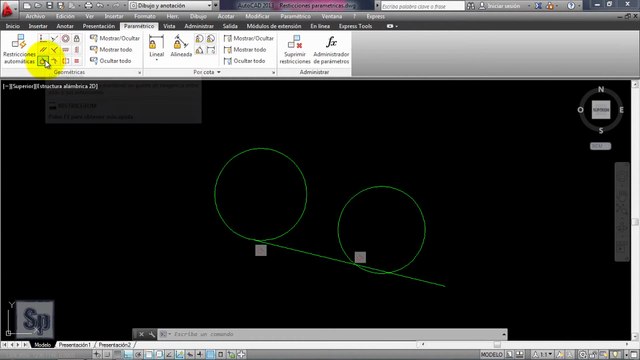Click Mostrar/Ocultar in the Geométricas panel

[115, 38]
